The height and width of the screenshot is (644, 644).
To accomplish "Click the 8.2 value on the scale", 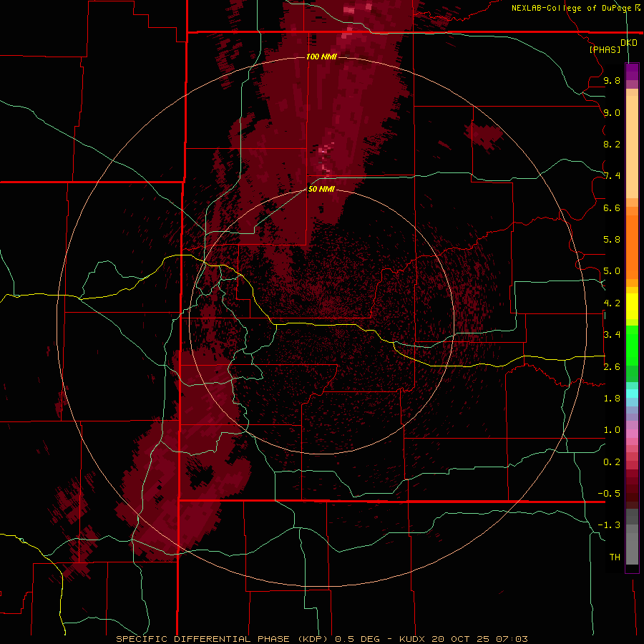I will (x=612, y=144).
